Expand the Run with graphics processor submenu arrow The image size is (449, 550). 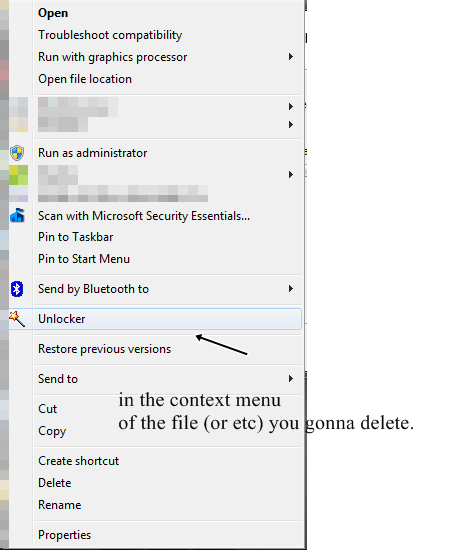(x=290, y=56)
